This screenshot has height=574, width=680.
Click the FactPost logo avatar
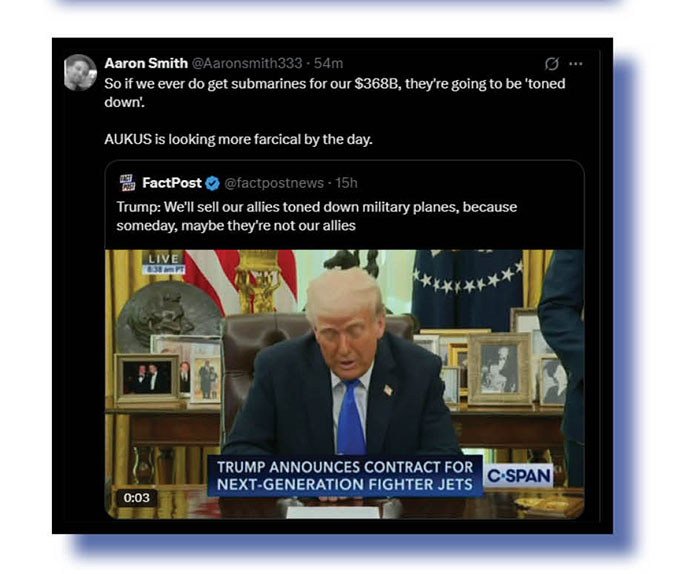pyautogui.click(x=127, y=183)
